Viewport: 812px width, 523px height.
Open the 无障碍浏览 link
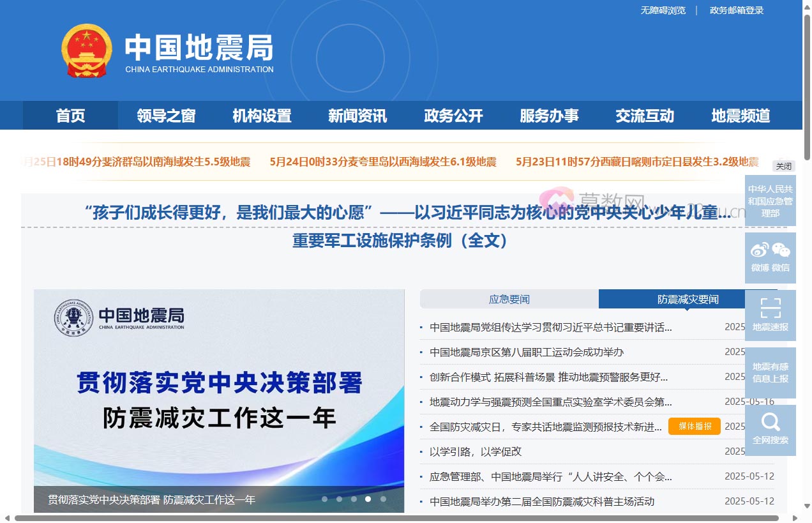tap(663, 10)
